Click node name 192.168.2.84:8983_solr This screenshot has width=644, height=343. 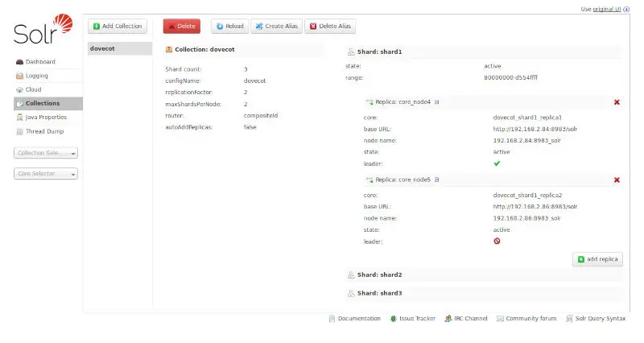(527, 140)
